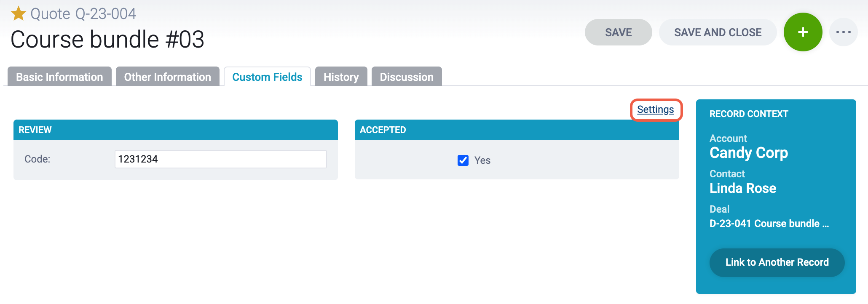This screenshot has height=304, width=868.
Task: Click the SAVE button
Action: [618, 32]
